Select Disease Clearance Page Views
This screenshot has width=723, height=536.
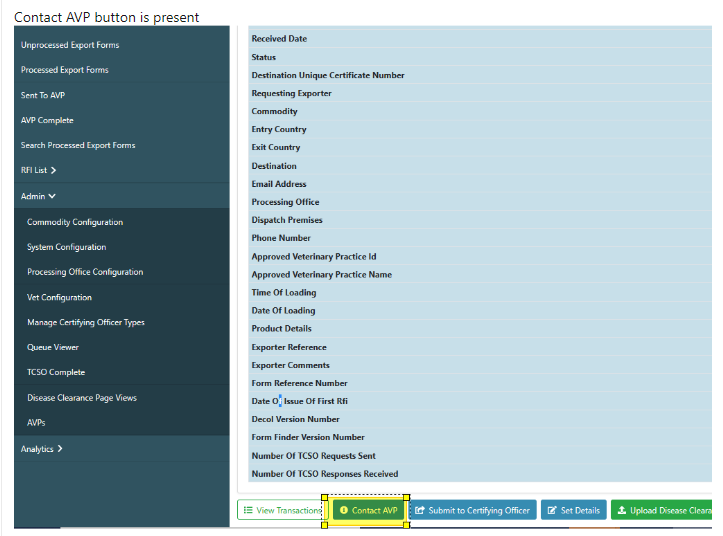[x=82, y=398]
